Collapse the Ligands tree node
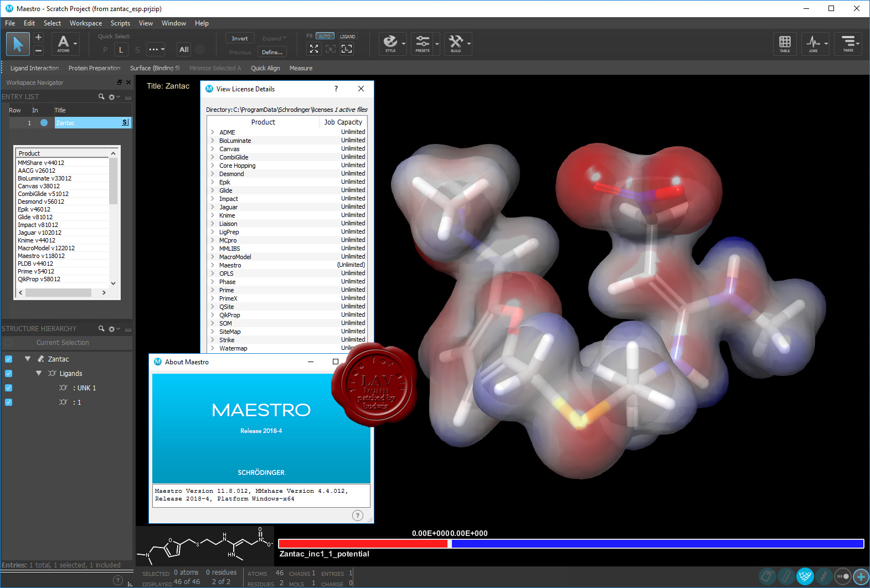Viewport: 870px width, 588px height. click(39, 373)
